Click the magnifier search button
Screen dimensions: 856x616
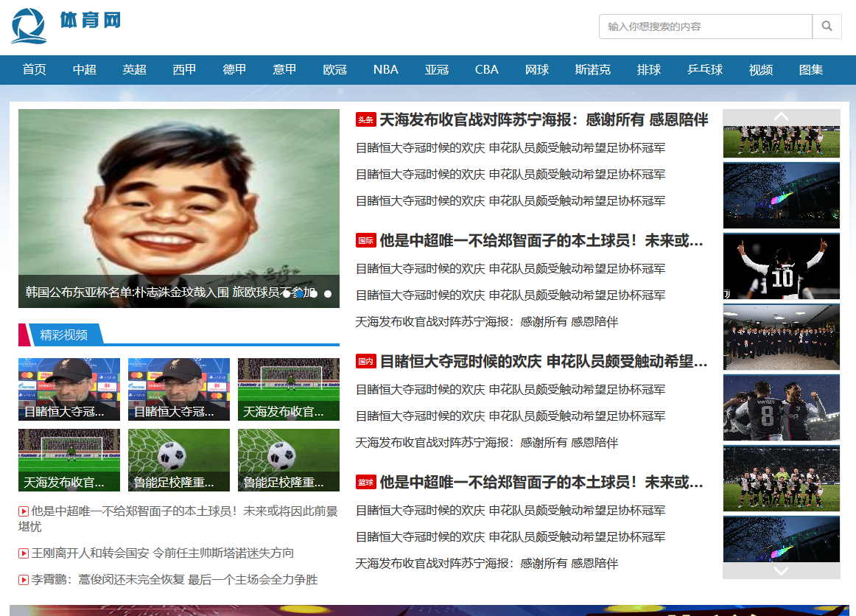pos(827,27)
